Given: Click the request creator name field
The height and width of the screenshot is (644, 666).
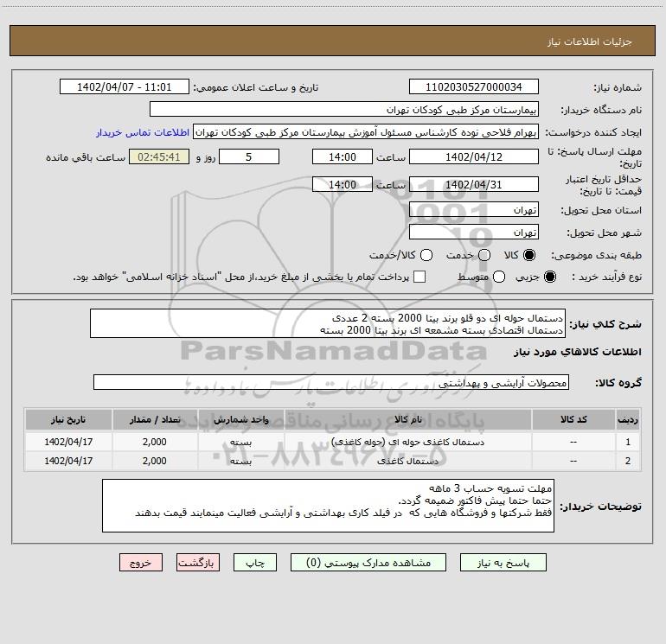Looking at the screenshot, I should 366,131.
